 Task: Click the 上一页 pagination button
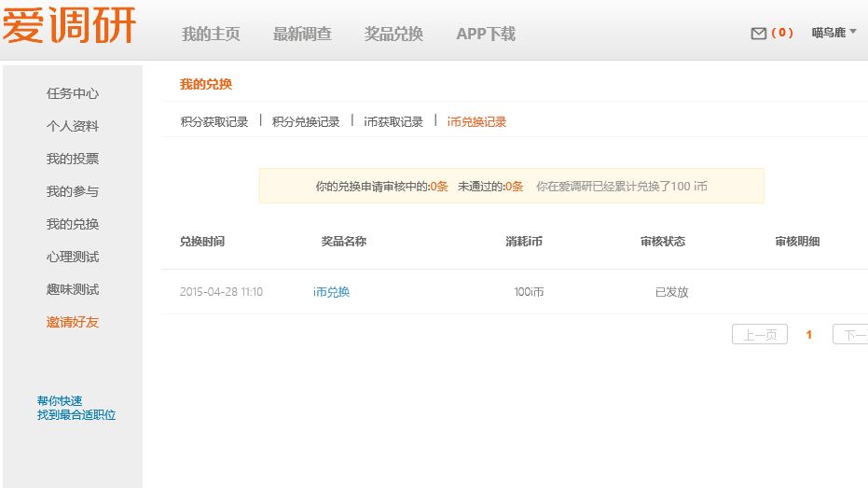pos(760,335)
